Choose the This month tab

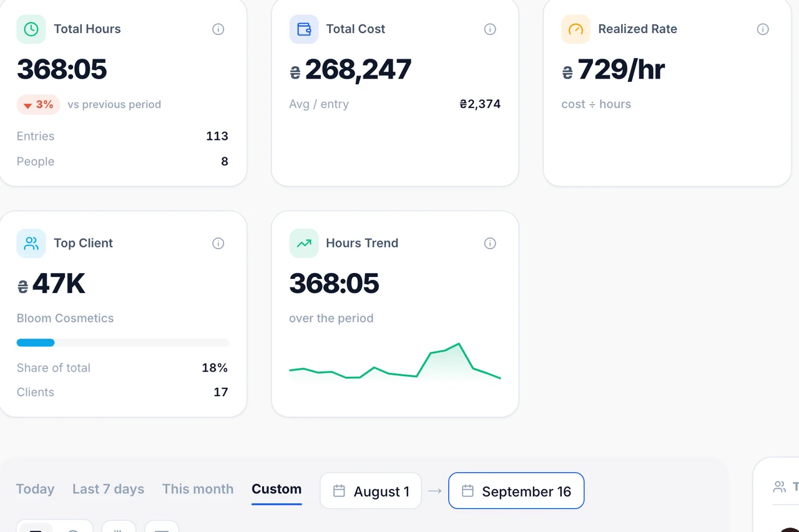click(198, 489)
